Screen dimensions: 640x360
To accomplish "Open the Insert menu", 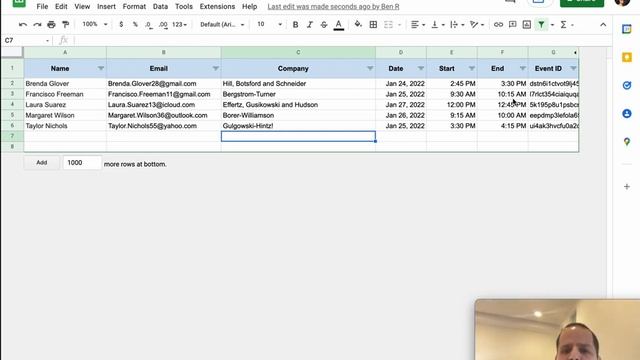I will pyautogui.click(x=106, y=7).
